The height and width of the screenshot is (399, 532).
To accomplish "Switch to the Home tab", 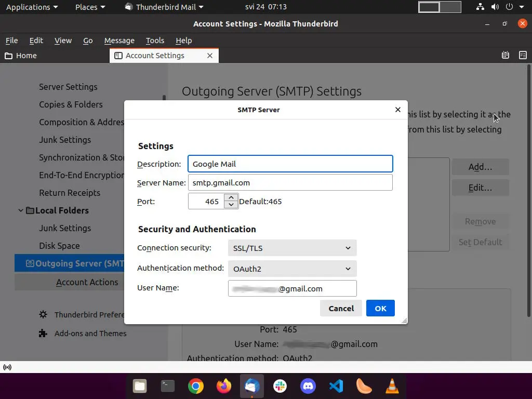I will point(21,56).
